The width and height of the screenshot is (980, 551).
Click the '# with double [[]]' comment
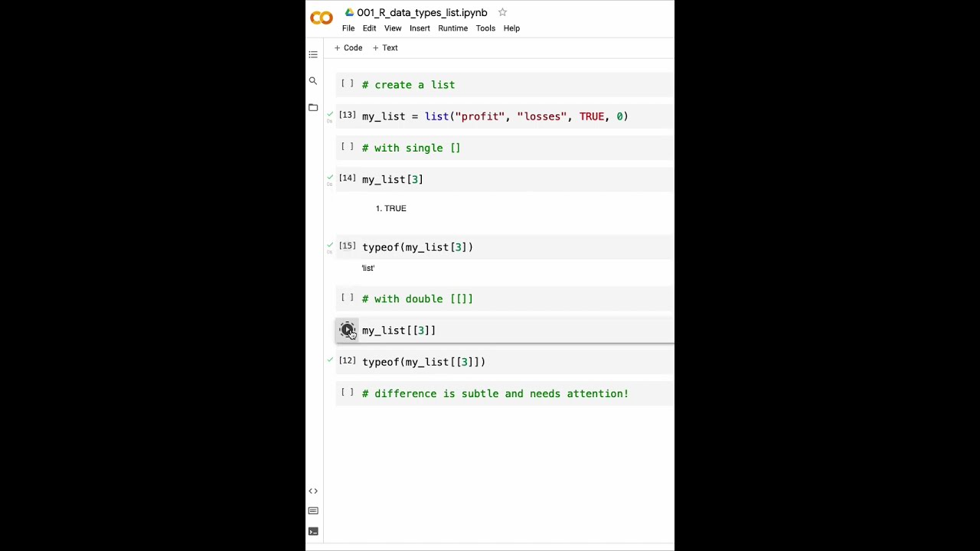417,299
